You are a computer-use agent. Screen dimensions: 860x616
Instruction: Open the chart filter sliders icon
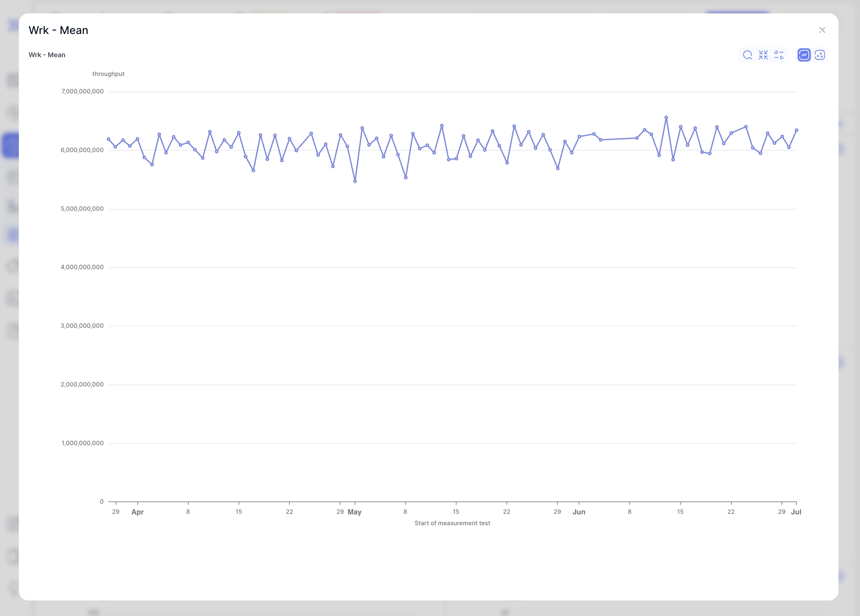(x=779, y=55)
